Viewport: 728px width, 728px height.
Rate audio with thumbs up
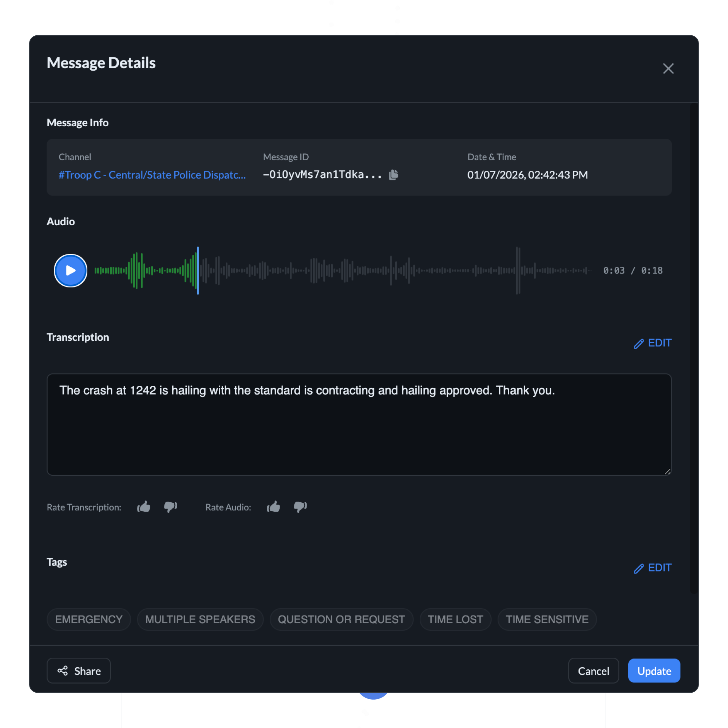274,507
